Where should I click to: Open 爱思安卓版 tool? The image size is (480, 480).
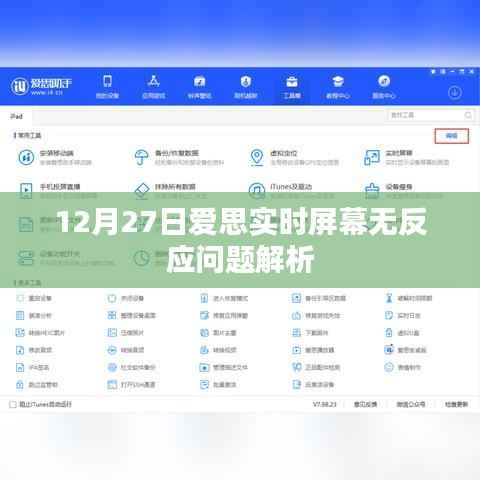tap(406, 350)
